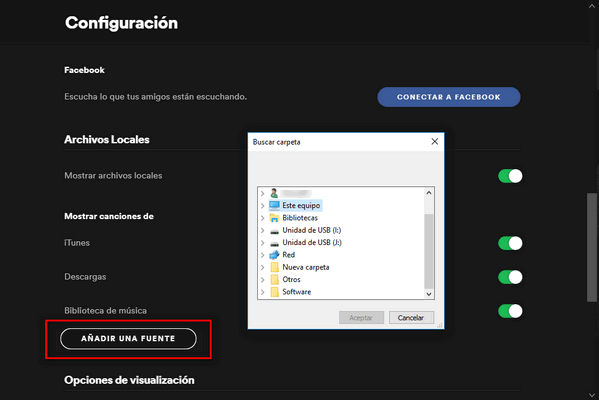Click folder tree scrollbar down arrow

click(429, 294)
